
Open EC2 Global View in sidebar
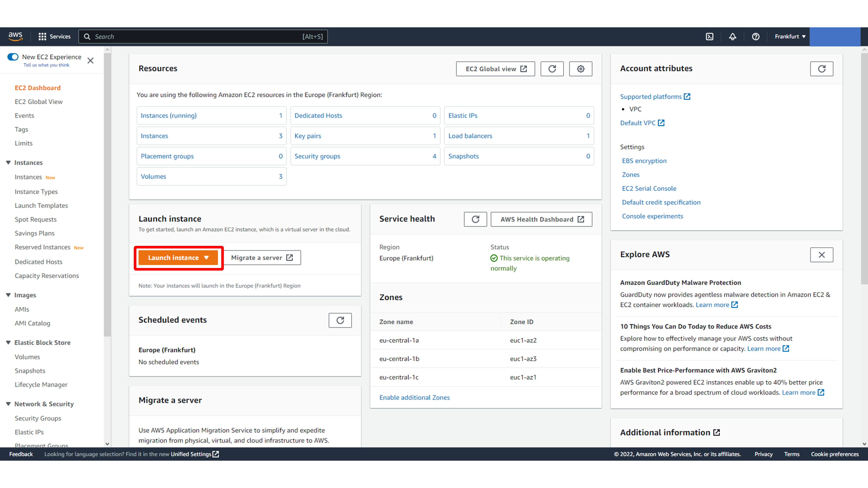pos(39,102)
